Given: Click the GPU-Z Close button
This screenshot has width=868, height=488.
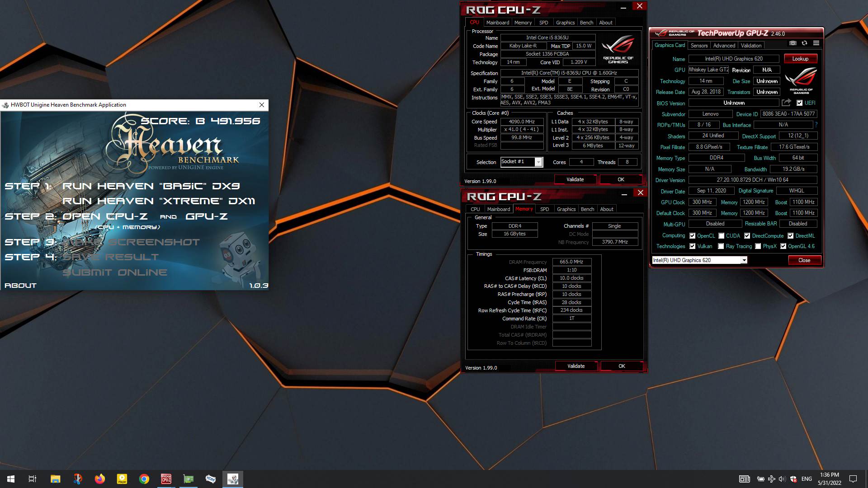Looking at the screenshot, I should point(804,260).
